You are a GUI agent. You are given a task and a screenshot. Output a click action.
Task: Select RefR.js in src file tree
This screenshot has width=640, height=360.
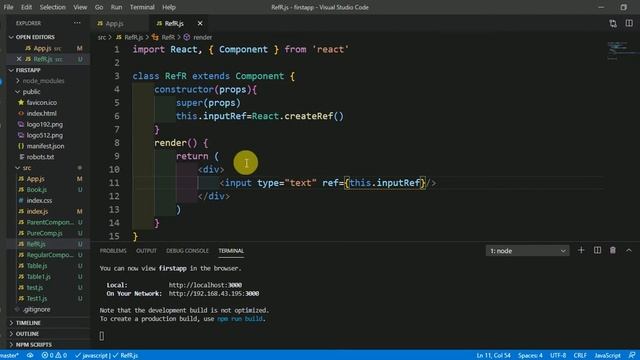click(36, 244)
